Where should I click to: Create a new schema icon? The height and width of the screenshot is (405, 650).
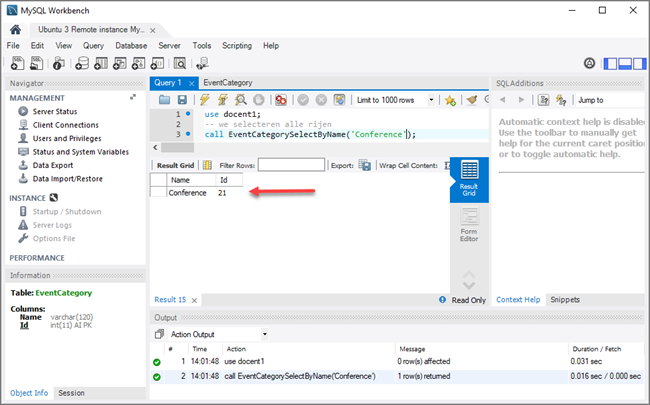(x=82, y=63)
